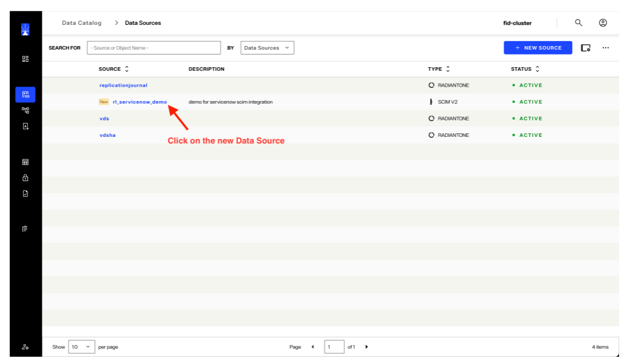Viewport: 627px width, 364px height.
Task: Sort the table by Status column
Action: 537,68
